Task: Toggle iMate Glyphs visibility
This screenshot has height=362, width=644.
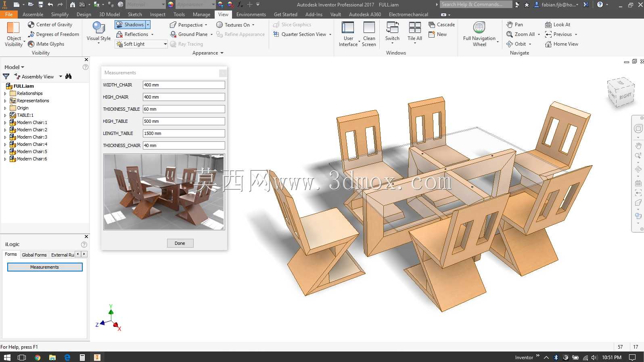Action: point(46,44)
